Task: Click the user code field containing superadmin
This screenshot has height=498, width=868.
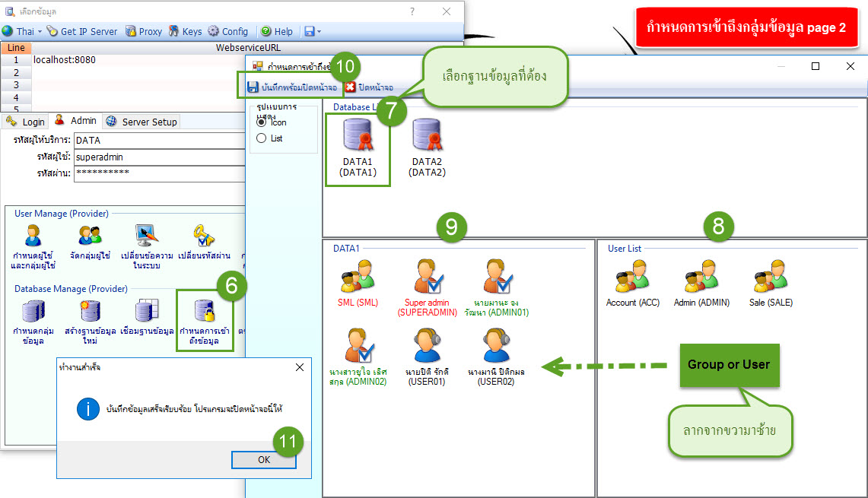Action: 160,157
